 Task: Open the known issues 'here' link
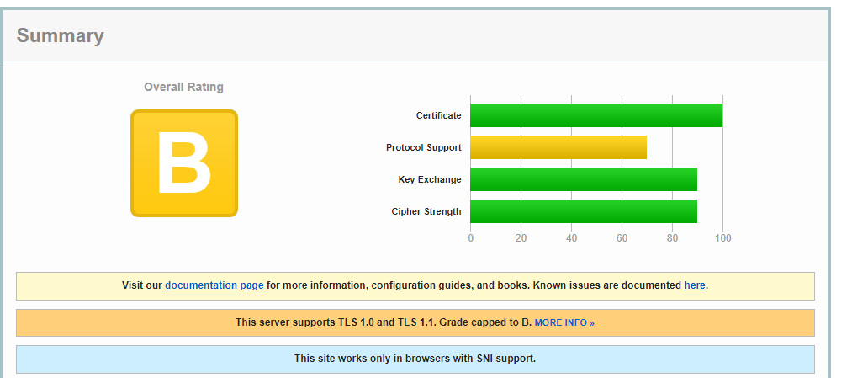[x=695, y=285]
